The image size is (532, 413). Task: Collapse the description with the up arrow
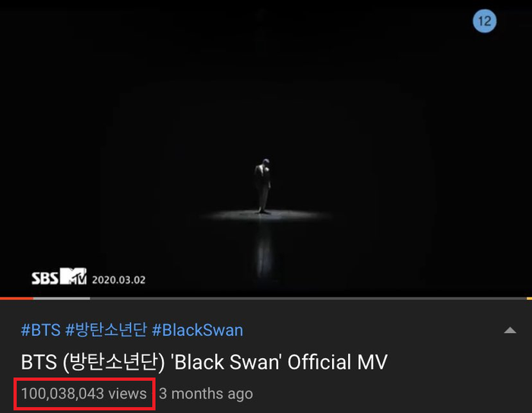[x=510, y=330]
